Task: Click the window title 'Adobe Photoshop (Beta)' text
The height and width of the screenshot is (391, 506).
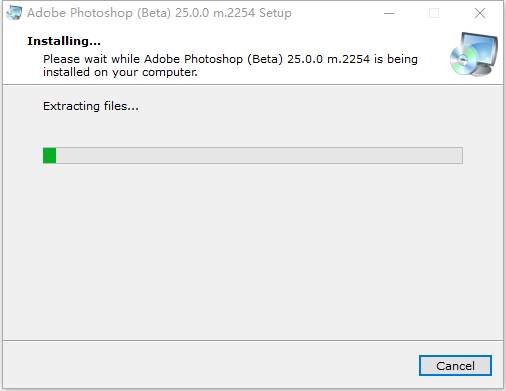Action: (x=99, y=13)
